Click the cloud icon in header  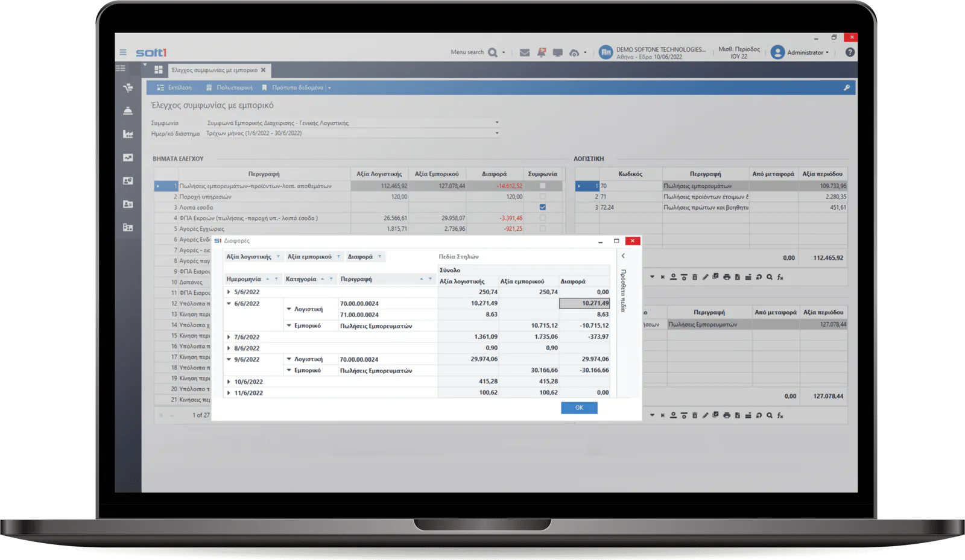pos(574,52)
